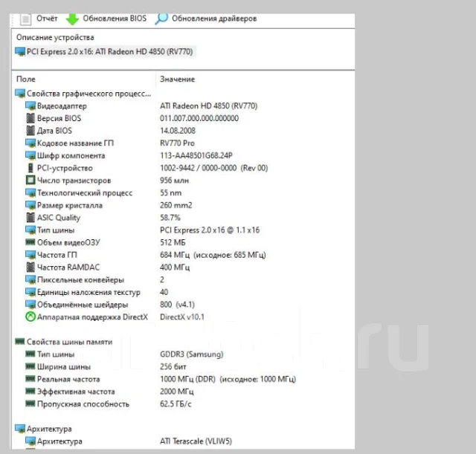Select the Видеоадаптер field label
476x454 pixels.
click(x=62, y=106)
